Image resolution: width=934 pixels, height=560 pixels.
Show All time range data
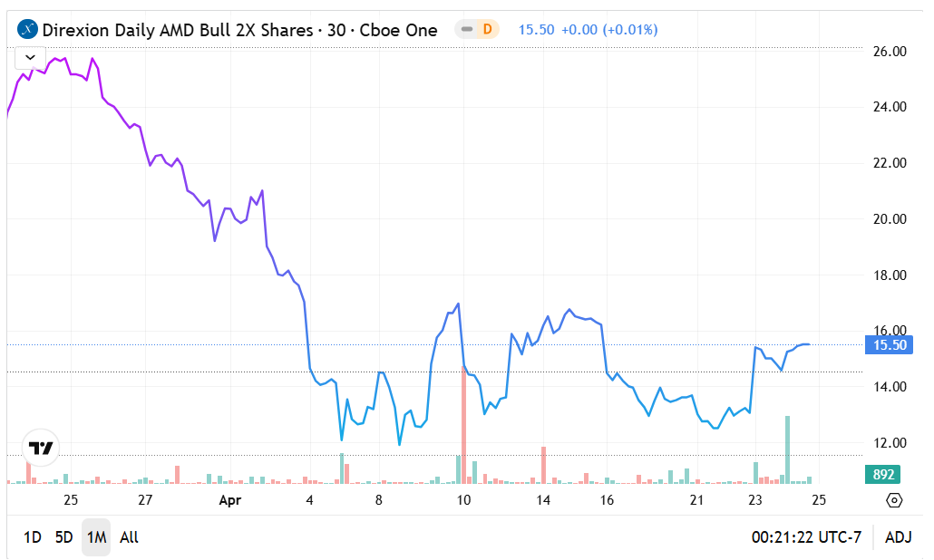129,537
